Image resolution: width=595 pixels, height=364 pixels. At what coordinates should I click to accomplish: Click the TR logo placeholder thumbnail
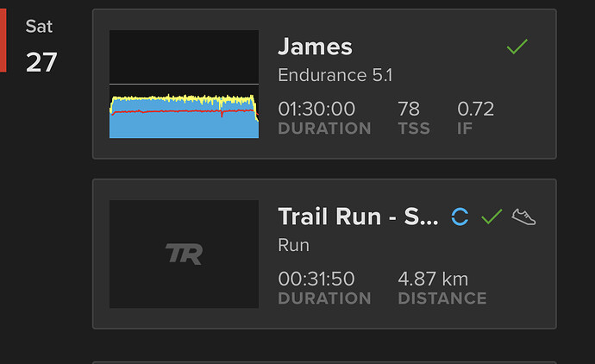point(184,254)
